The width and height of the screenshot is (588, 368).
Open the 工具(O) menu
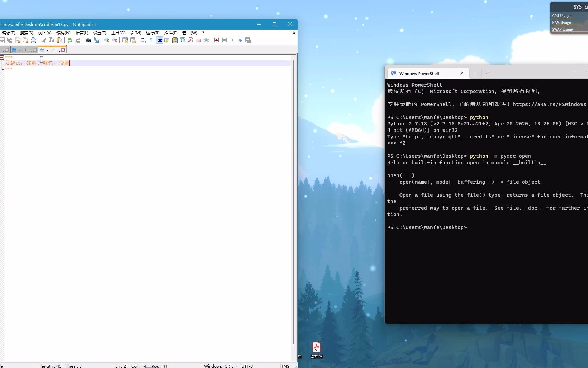(118, 33)
